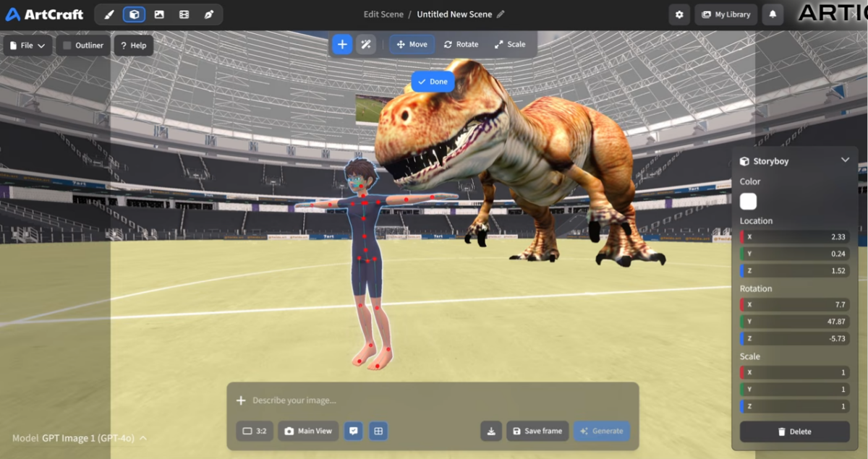Save the current frame
868x459 pixels.
(537, 431)
